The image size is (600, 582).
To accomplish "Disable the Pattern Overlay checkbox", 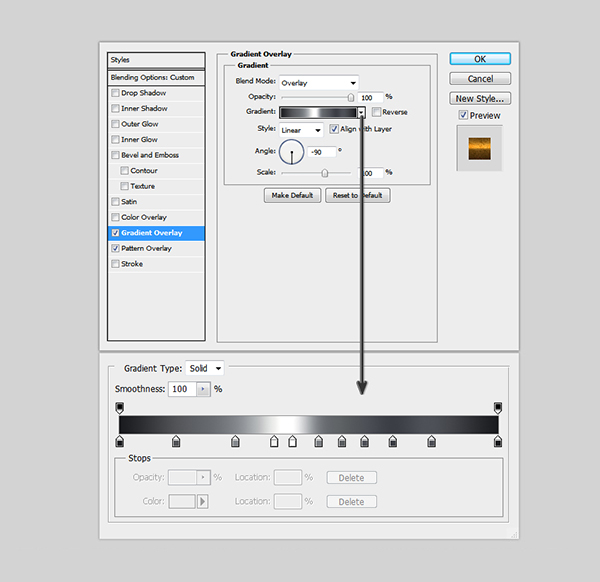I will (x=116, y=248).
